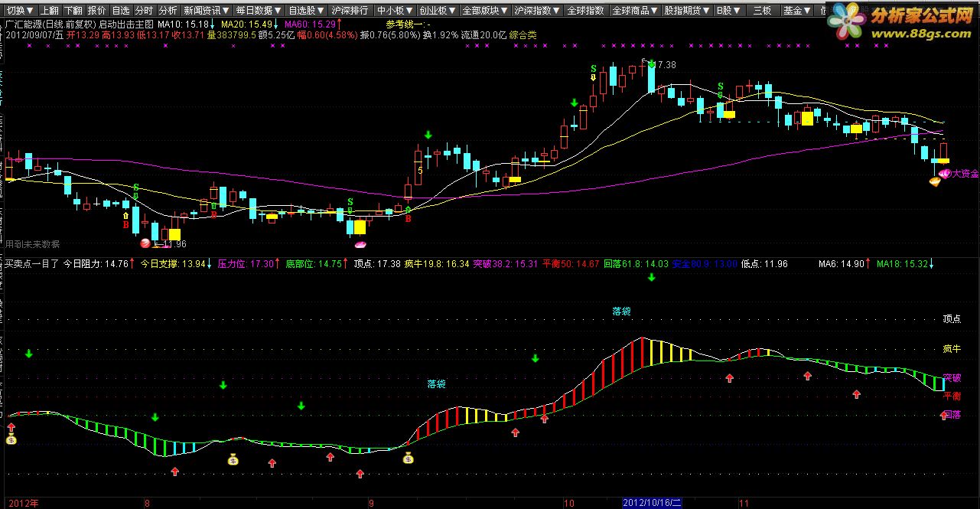
Task: Click the green down arrow above September gap-up candle
Action: pyautogui.click(x=428, y=135)
